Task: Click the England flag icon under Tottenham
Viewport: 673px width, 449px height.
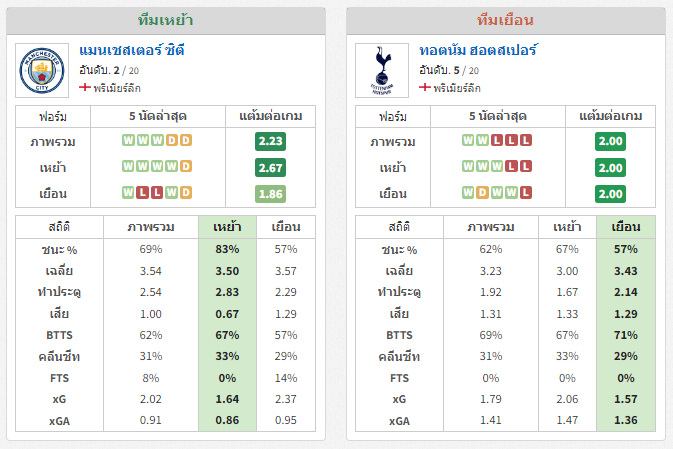Action: 424,88
